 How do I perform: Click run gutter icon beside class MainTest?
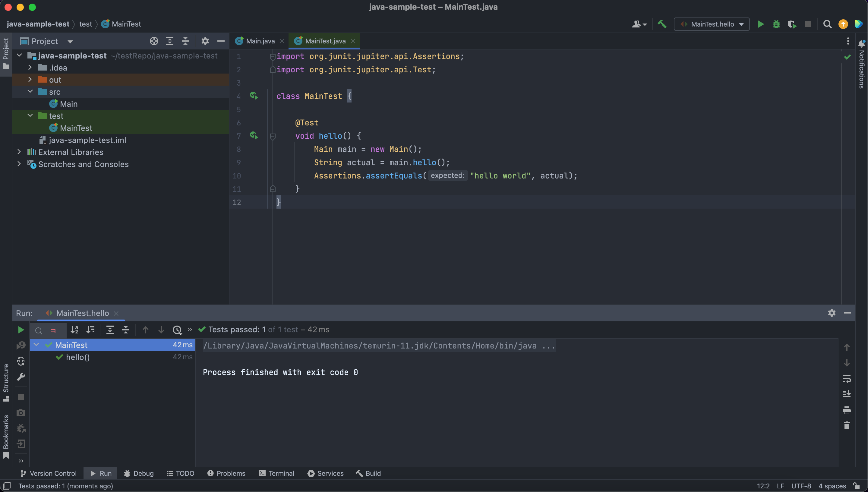click(x=254, y=96)
